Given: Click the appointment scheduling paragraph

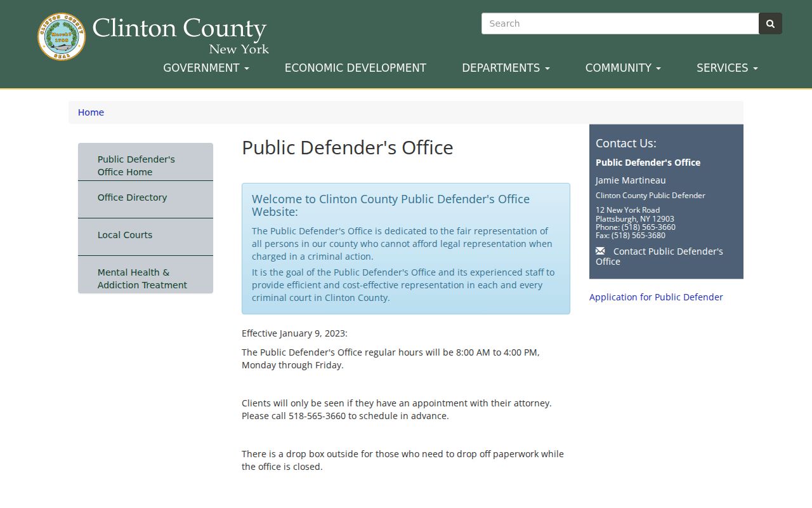Looking at the screenshot, I should [396, 410].
